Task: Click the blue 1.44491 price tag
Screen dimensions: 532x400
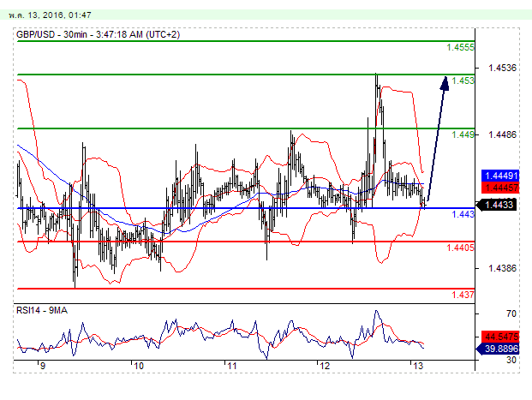Action: pyautogui.click(x=500, y=176)
